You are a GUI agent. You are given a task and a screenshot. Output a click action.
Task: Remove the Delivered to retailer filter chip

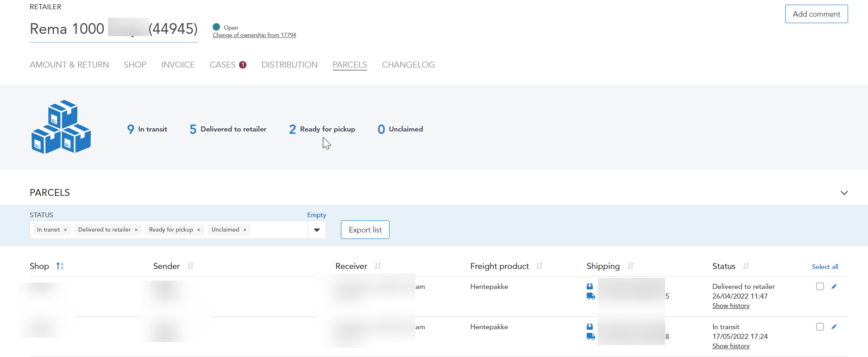point(136,230)
